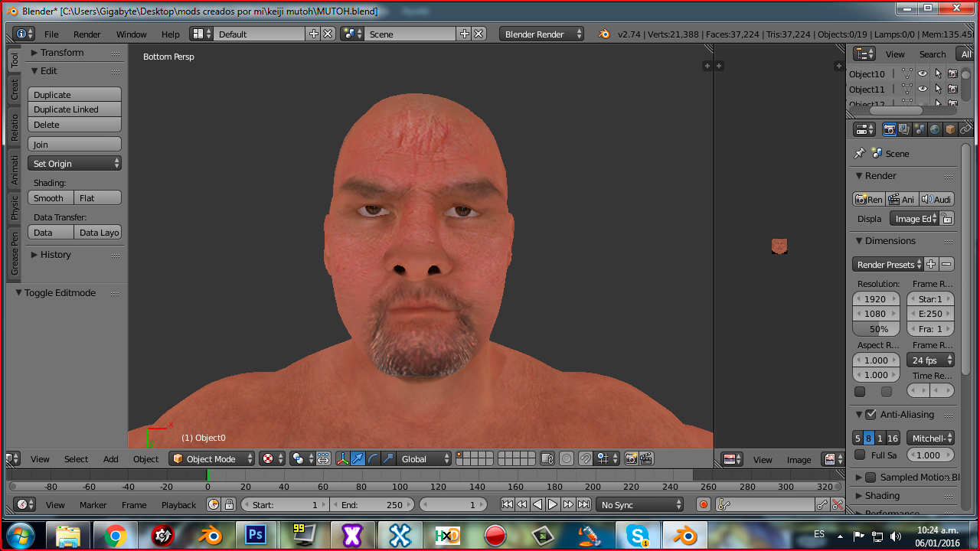The width and height of the screenshot is (980, 551).
Task: Click the Smooth shading button
Action: [x=51, y=197]
